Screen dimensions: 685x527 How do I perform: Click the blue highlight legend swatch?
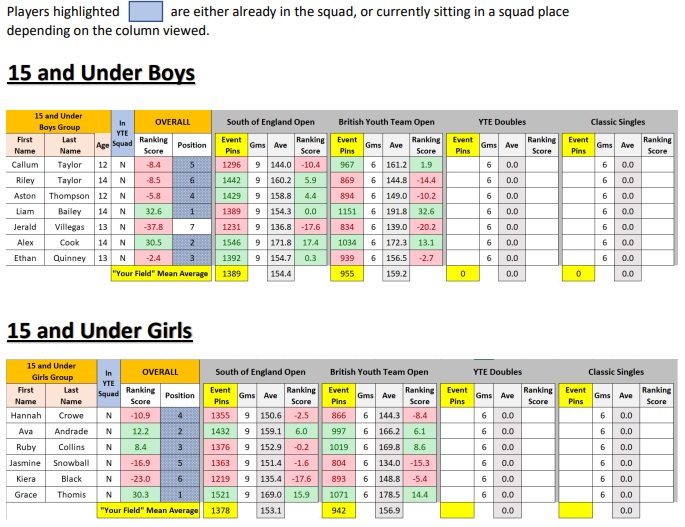click(x=146, y=11)
